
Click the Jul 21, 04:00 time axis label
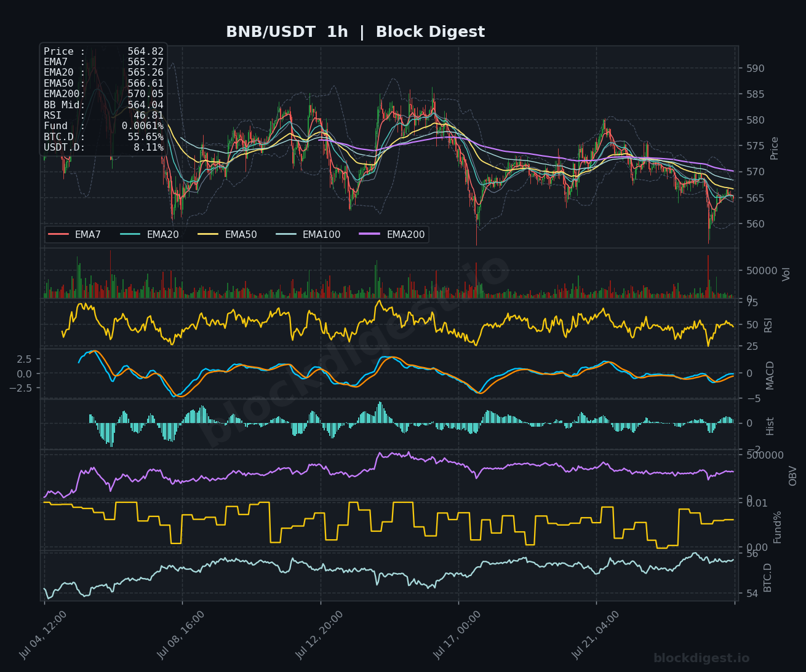pyautogui.click(x=595, y=635)
